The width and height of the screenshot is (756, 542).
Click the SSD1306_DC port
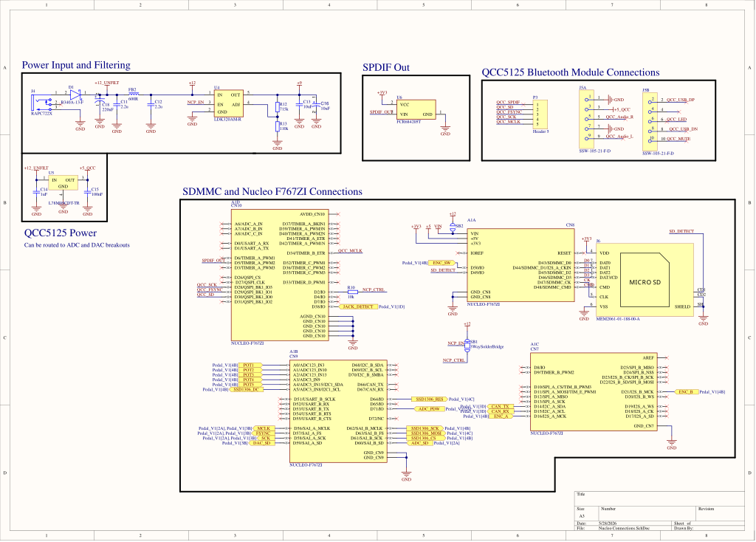(246, 390)
